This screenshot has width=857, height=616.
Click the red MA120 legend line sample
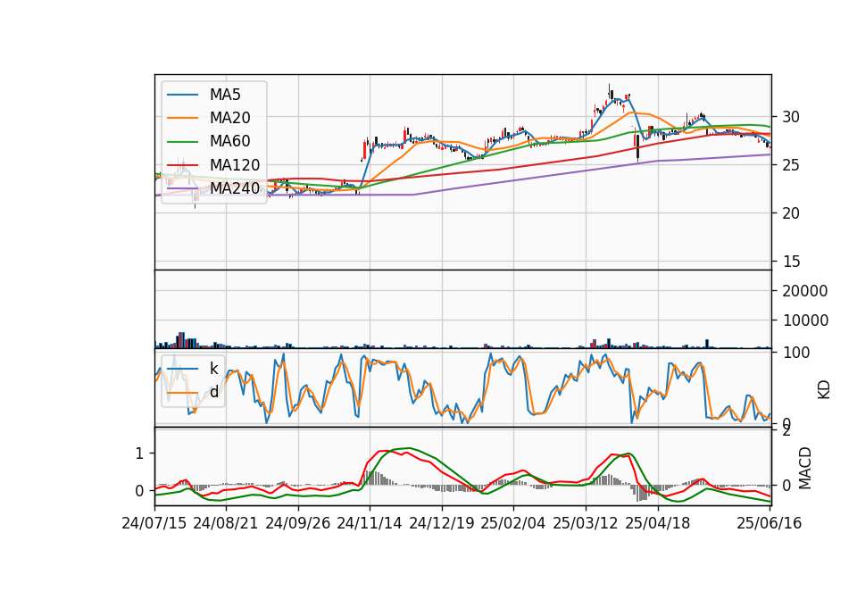coord(182,165)
